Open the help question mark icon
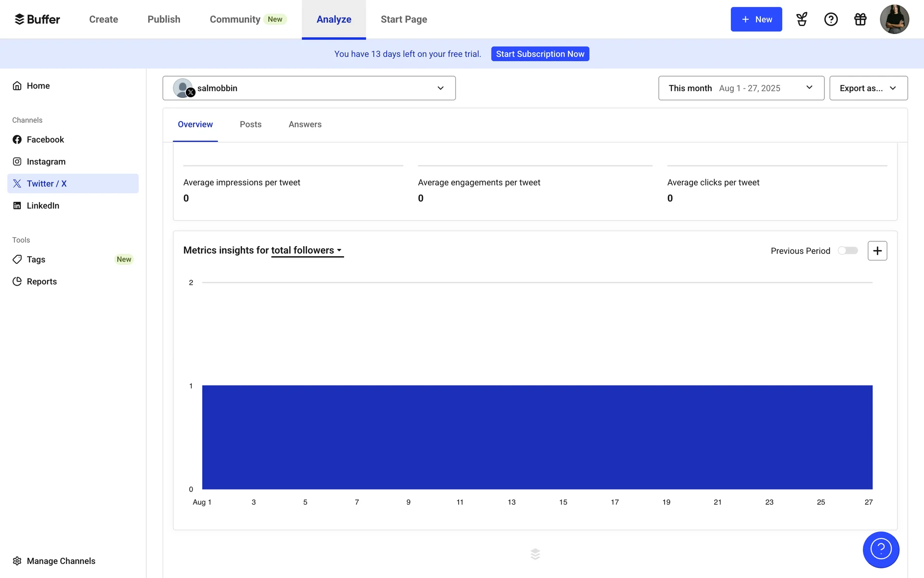The width and height of the screenshot is (924, 578). coord(831,19)
